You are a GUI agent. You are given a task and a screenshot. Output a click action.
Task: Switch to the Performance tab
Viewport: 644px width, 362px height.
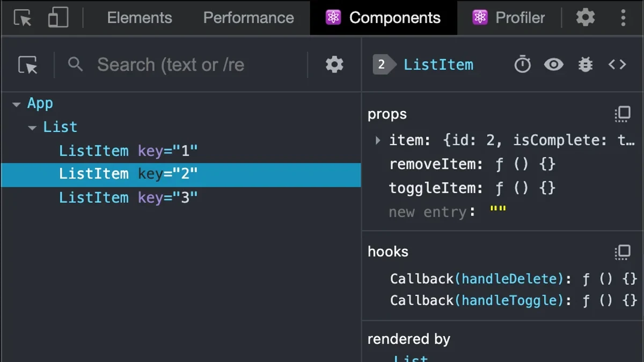[248, 18]
